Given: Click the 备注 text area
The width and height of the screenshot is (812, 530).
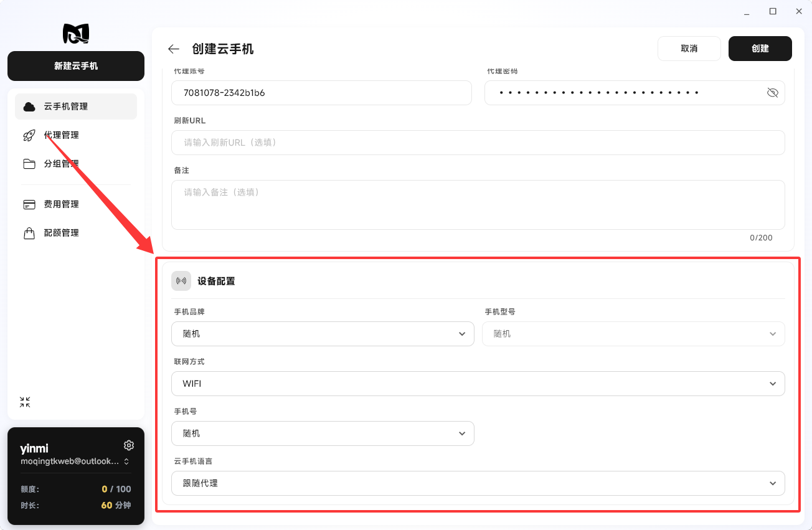Looking at the screenshot, I should coord(478,205).
